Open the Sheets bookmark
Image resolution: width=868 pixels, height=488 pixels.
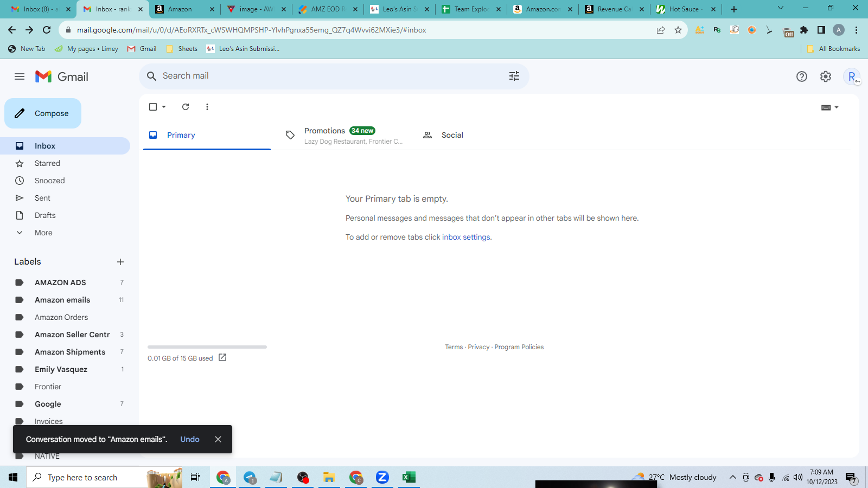tap(182, 49)
